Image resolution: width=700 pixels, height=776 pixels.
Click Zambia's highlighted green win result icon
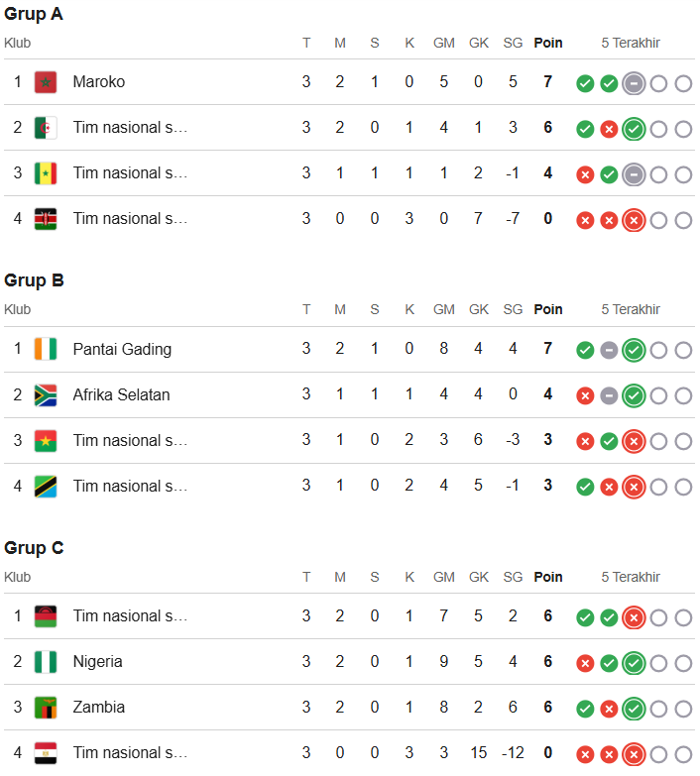click(x=634, y=709)
